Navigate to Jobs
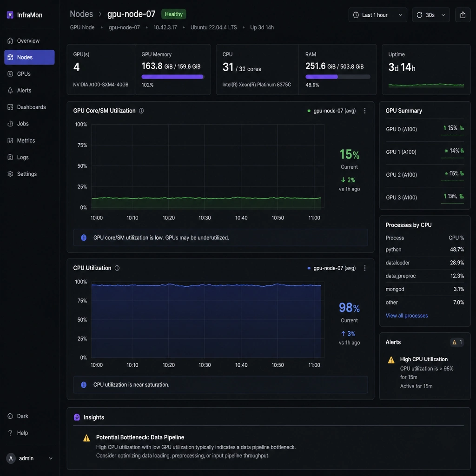This screenshot has width=476, height=476. [x=29, y=124]
